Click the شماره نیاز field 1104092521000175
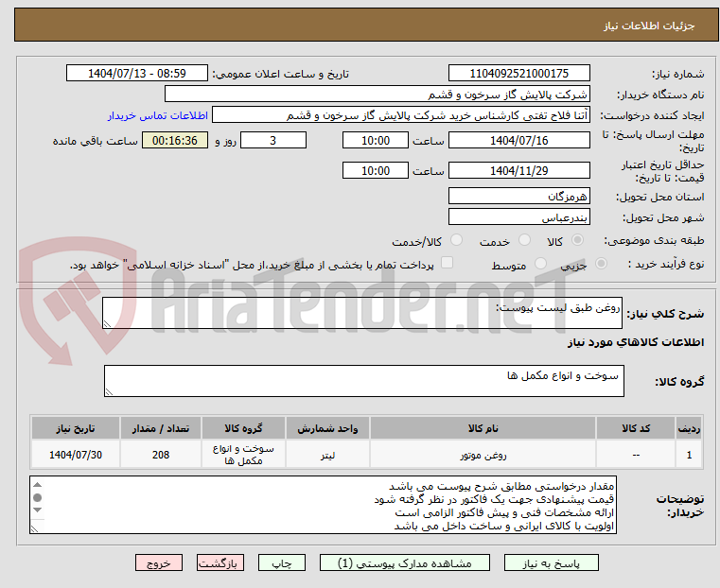This screenshot has height=588, width=720. pos(518,74)
